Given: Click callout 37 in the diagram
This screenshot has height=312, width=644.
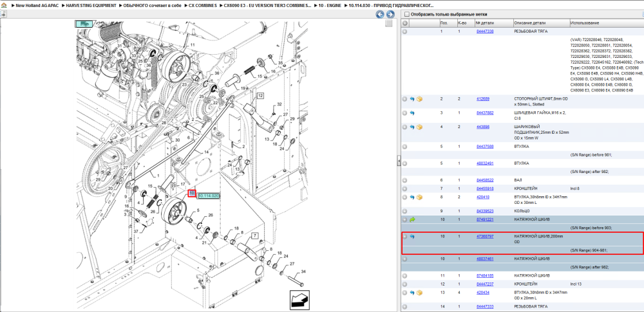Looking at the screenshot, I should click(136, 231).
